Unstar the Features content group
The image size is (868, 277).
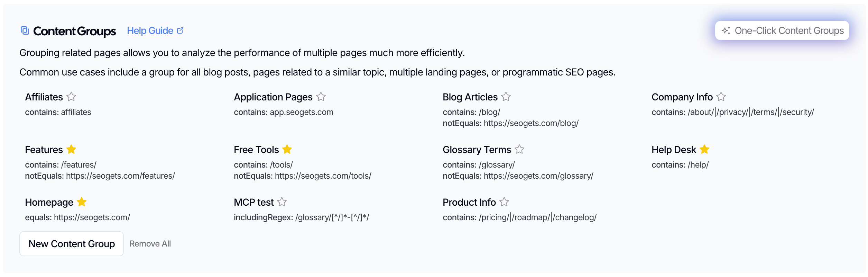click(x=71, y=149)
